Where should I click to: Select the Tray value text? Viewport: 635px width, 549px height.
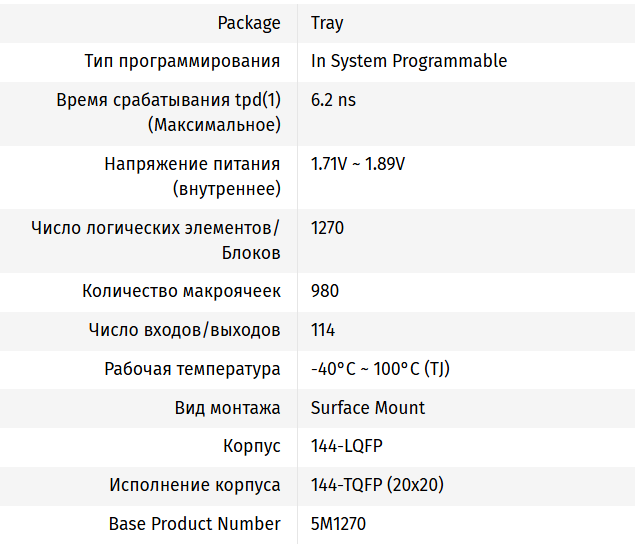coord(327,23)
